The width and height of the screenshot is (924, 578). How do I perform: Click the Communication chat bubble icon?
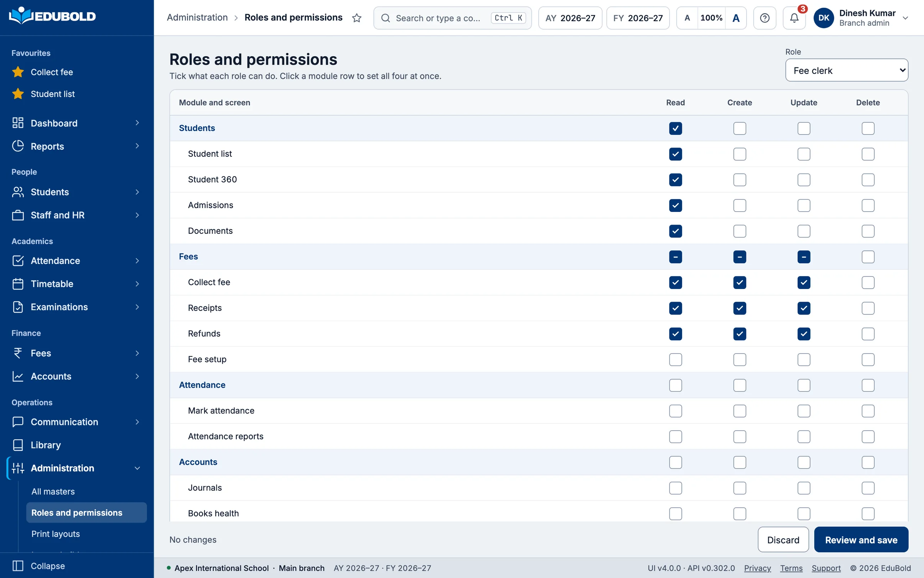18,422
